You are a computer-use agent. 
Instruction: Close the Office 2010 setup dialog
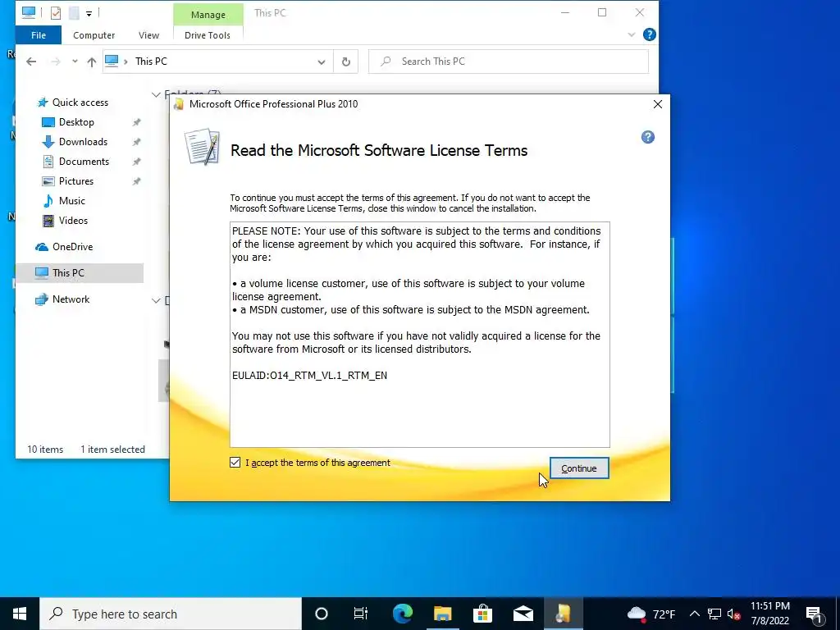pos(658,104)
